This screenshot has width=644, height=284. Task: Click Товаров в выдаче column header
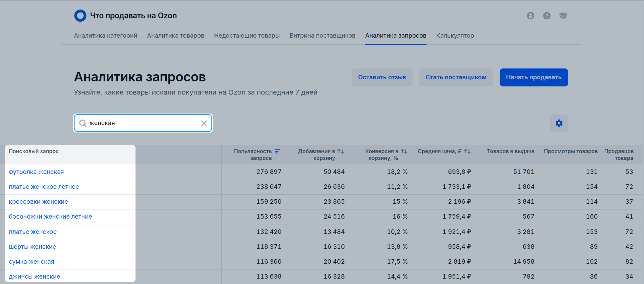click(511, 151)
